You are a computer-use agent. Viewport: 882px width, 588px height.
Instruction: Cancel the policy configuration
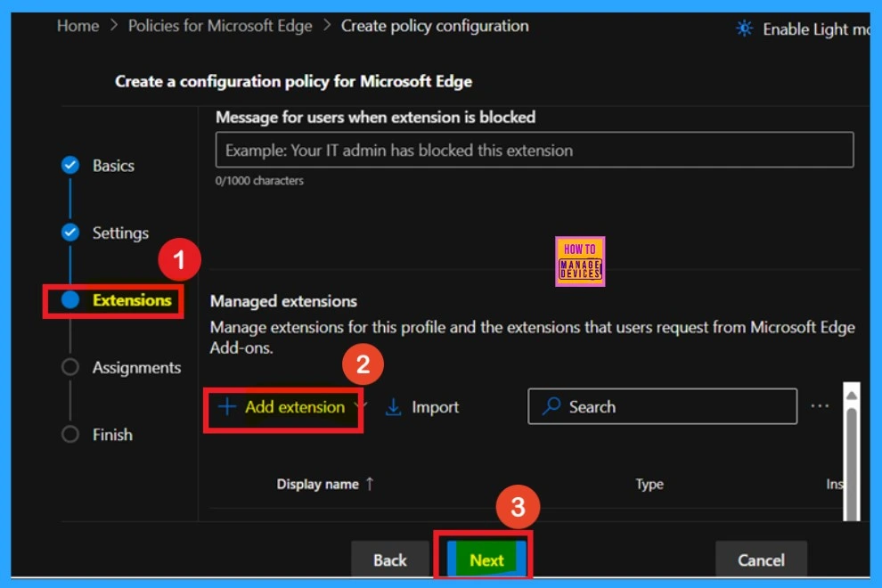(x=761, y=559)
